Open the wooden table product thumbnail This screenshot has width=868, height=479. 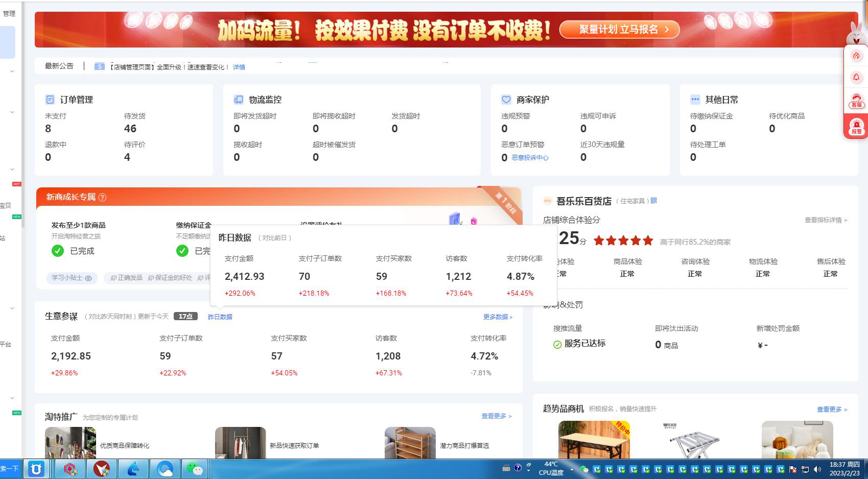pyautogui.click(x=594, y=439)
